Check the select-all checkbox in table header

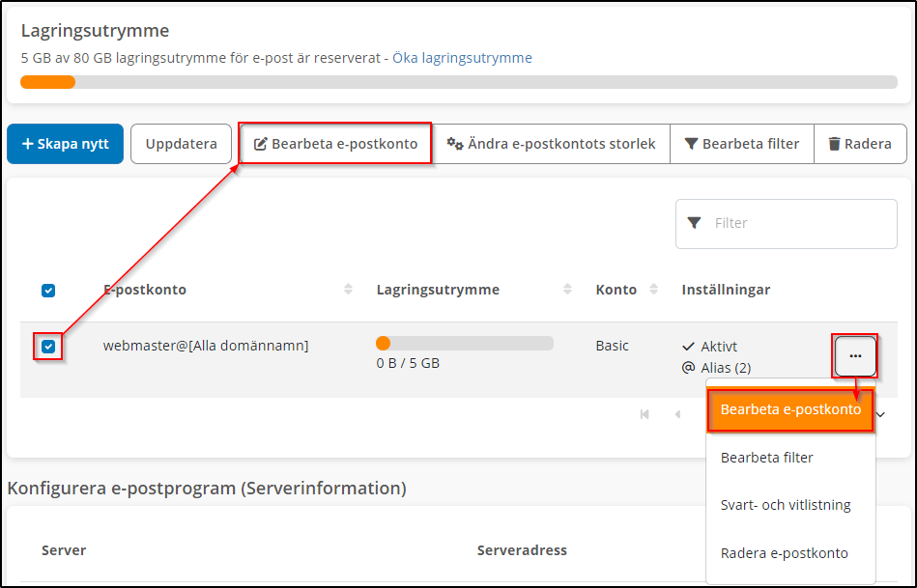click(48, 290)
